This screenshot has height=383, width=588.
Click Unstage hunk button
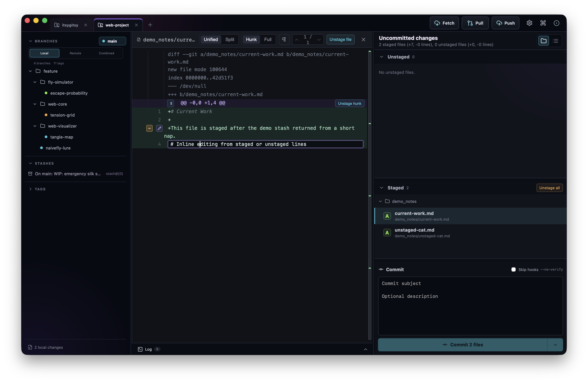click(x=349, y=103)
